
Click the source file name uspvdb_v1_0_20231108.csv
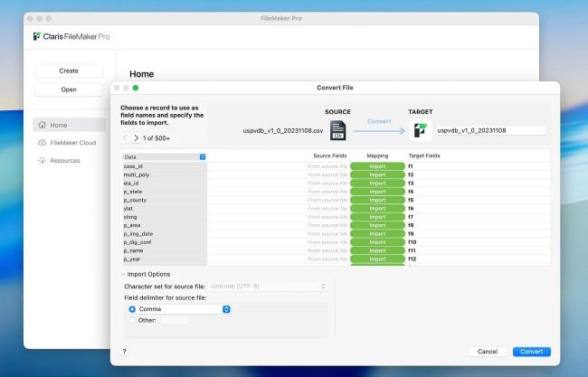(x=283, y=131)
